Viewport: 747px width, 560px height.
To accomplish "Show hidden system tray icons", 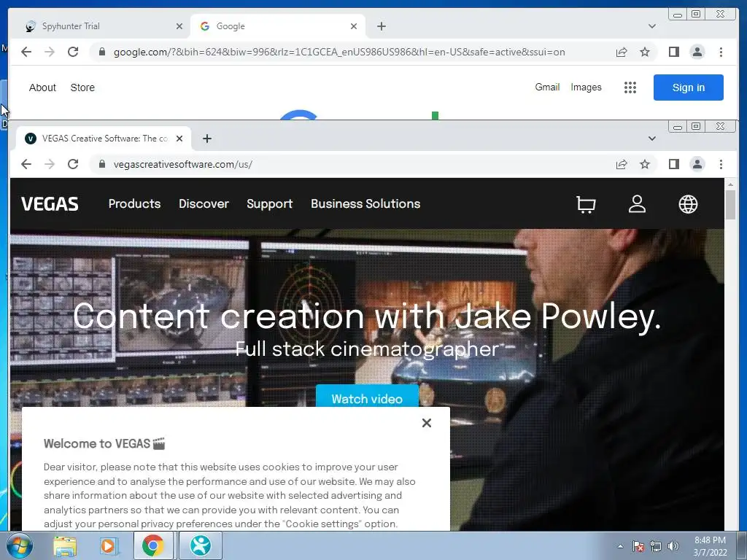I will tap(620, 546).
